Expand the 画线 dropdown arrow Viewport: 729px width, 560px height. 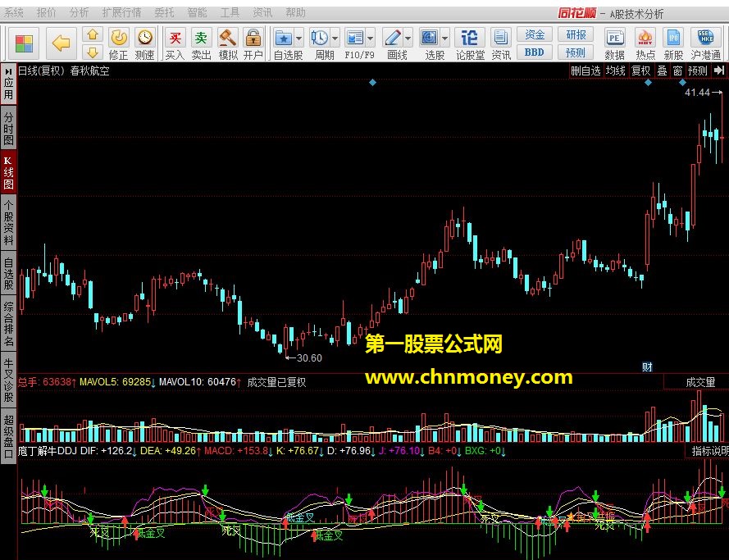point(408,39)
